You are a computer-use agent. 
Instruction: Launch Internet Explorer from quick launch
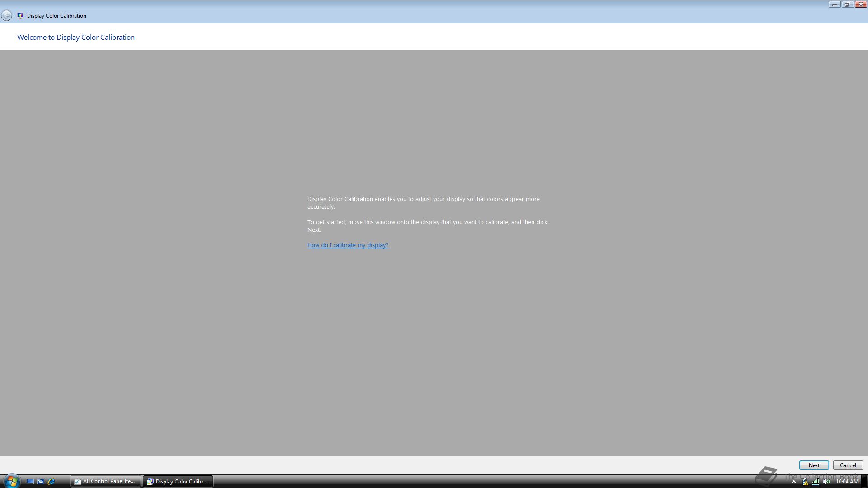click(x=51, y=482)
